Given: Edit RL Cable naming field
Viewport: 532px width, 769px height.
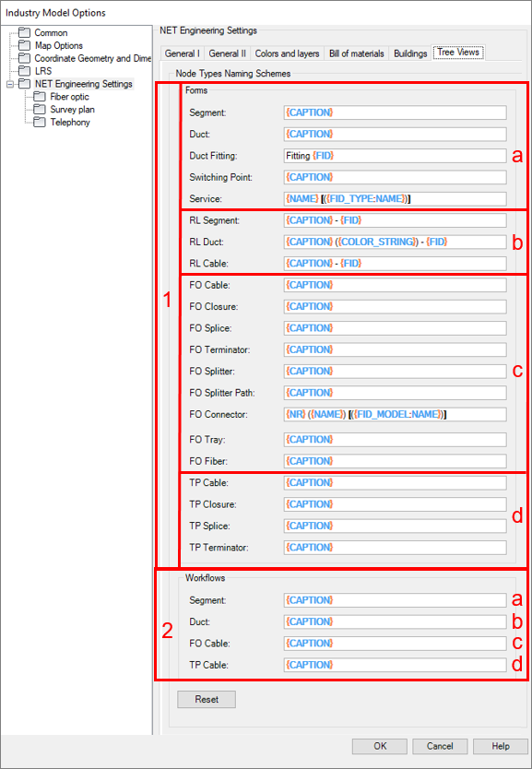Looking at the screenshot, I should click(x=395, y=264).
